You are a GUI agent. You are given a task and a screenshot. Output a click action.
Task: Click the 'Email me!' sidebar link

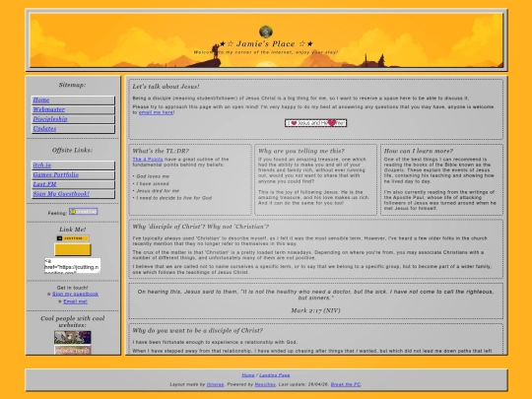pyautogui.click(x=75, y=301)
